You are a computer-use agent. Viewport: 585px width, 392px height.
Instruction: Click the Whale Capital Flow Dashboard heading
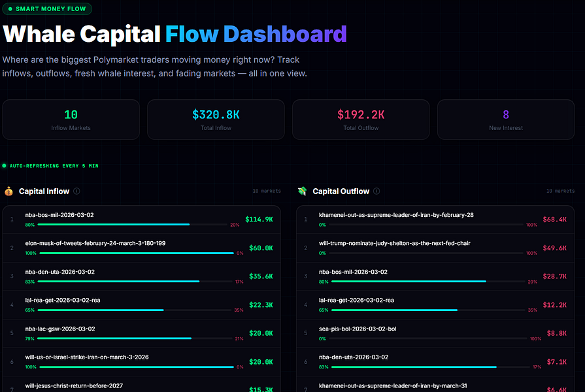tap(175, 34)
